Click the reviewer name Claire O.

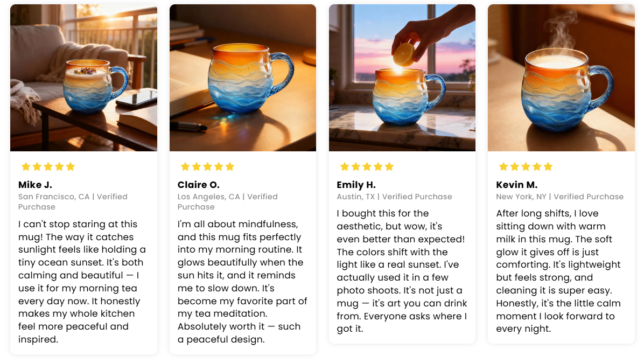[x=198, y=185]
